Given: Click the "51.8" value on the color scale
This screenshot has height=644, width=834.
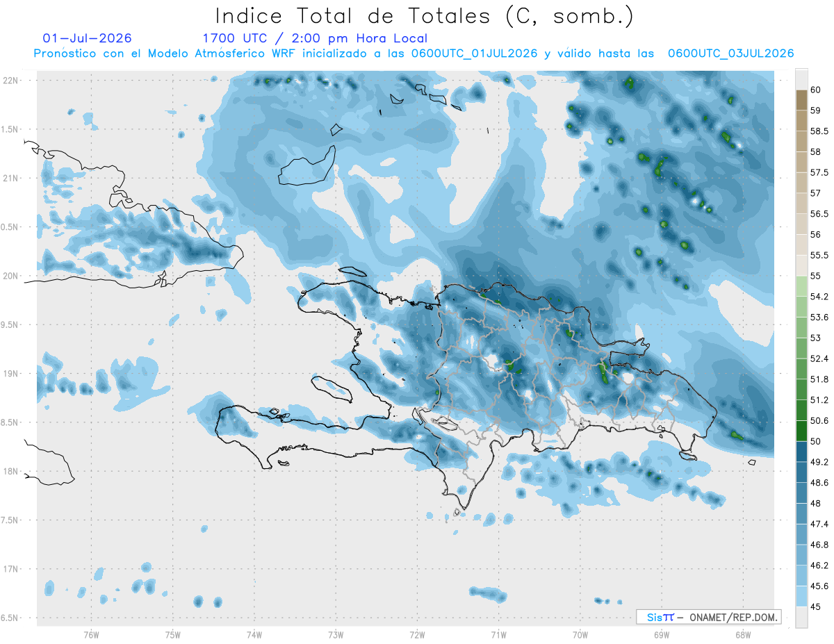Looking at the screenshot, I should coord(819,379).
